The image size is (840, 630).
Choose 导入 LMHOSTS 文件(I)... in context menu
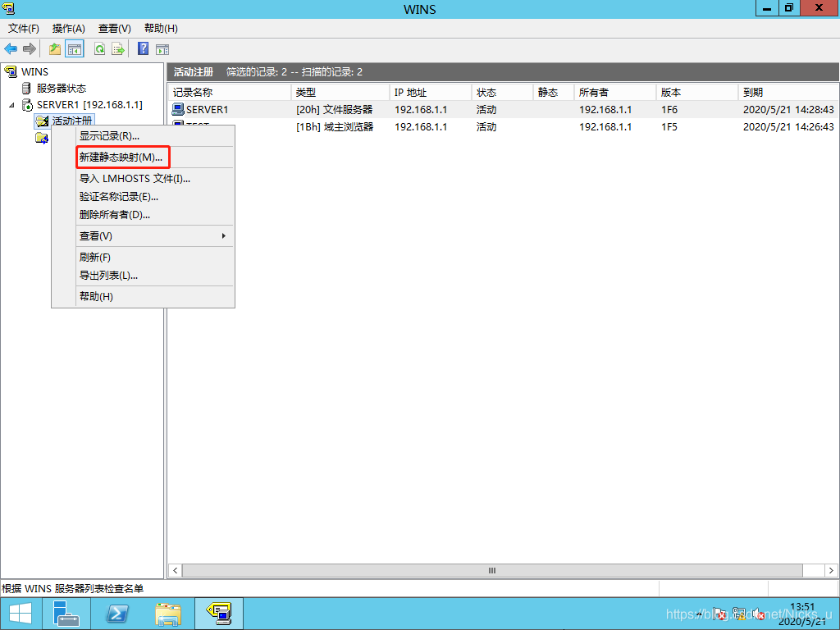(154, 178)
